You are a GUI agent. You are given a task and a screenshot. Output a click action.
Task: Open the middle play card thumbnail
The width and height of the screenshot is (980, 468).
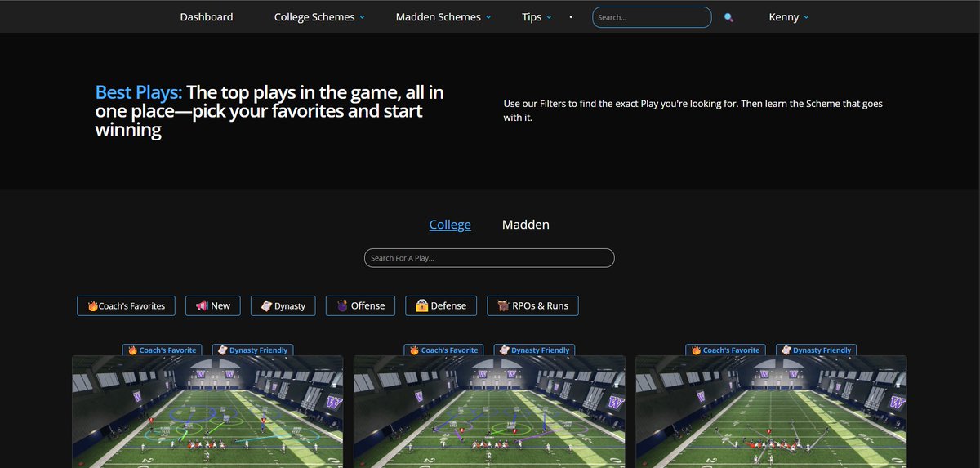pyautogui.click(x=489, y=412)
